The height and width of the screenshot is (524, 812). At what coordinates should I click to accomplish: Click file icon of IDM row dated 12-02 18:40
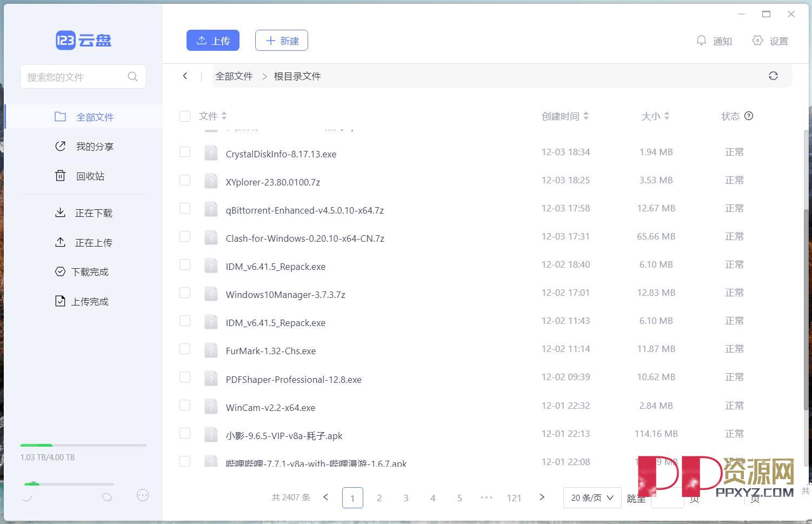point(211,266)
